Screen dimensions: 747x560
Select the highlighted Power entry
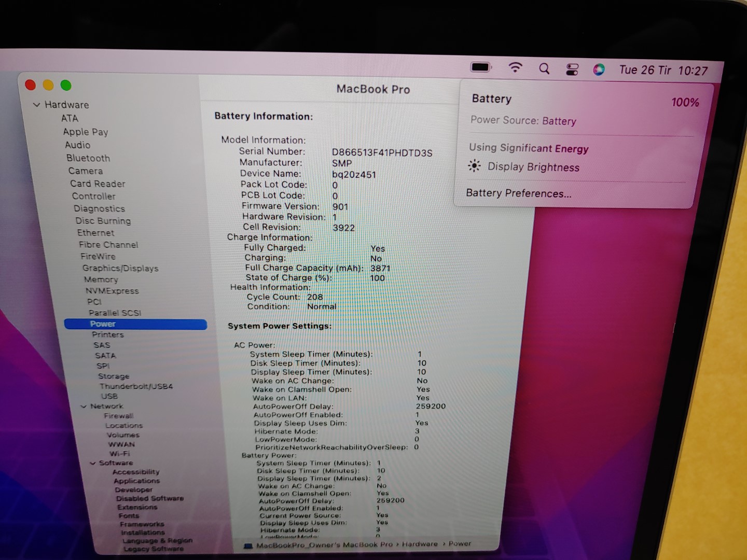click(135, 324)
